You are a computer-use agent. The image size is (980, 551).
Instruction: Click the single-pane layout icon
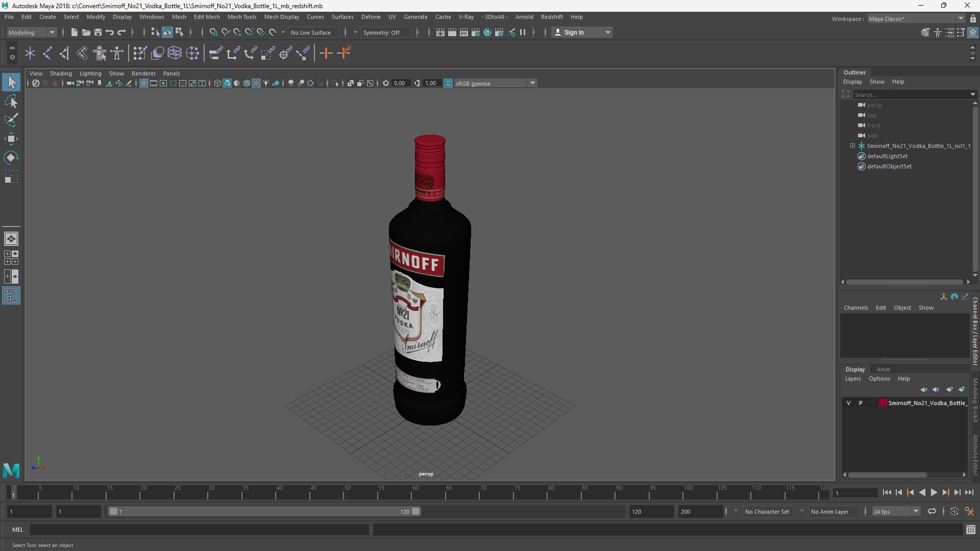11,239
